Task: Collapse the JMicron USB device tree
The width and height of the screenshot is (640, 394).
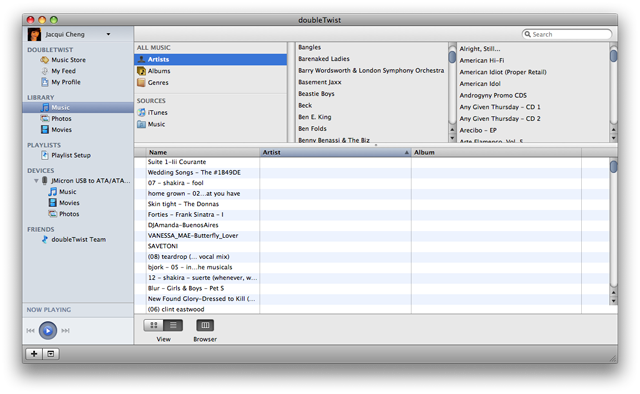Action: (36, 180)
